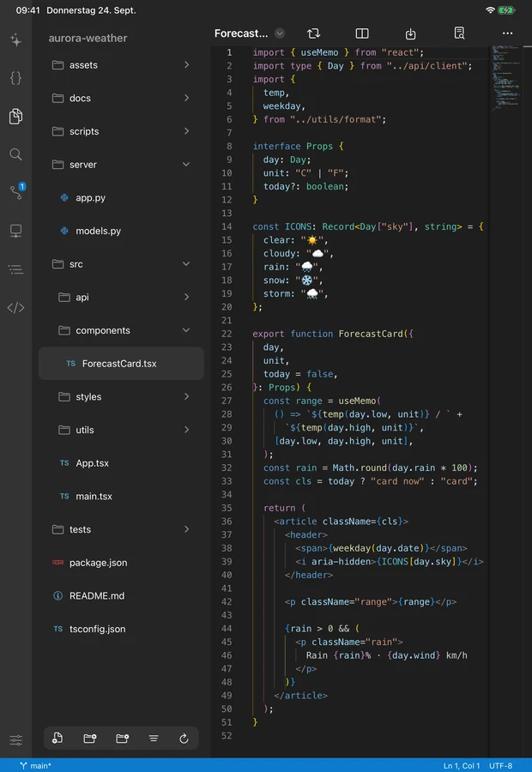Click line number 35 in gutter
This screenshot has width=532, height=772.
click(x=227, y=508)
